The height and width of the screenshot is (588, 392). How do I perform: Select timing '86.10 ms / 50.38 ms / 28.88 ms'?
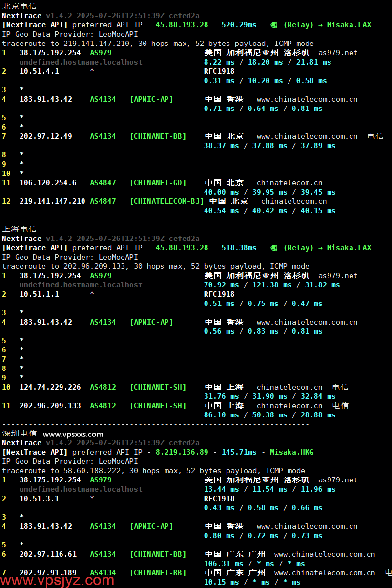(269, 415)
